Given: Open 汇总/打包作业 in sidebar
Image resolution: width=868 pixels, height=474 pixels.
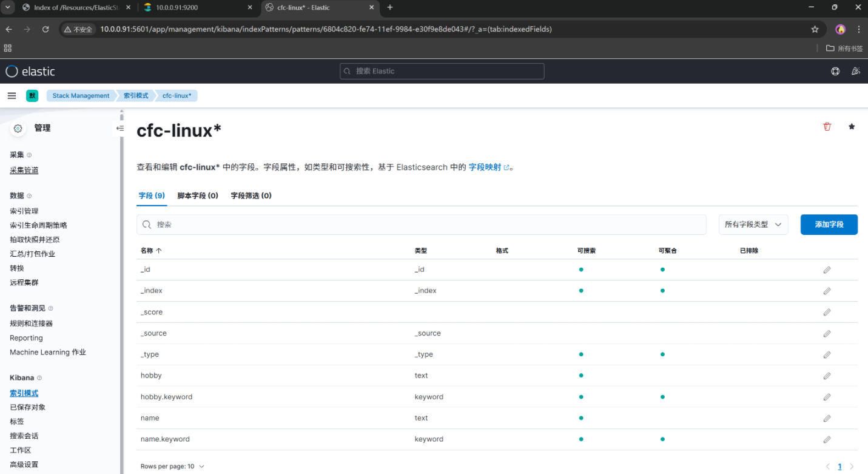Looking at the screenshot, I should pyautogui.click(x=33, y=254).
